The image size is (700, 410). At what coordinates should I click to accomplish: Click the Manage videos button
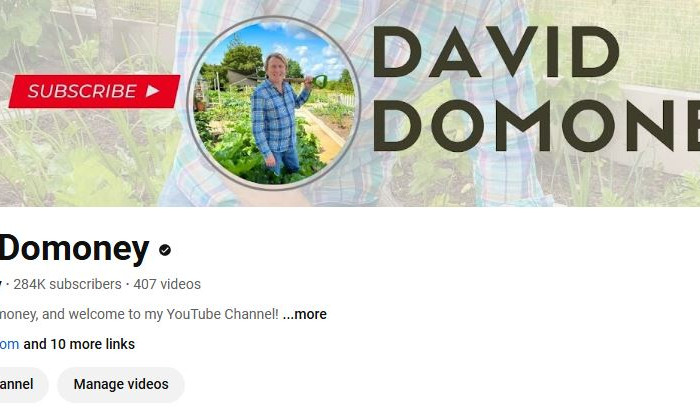pyautogui.click(x=121, y=384)
